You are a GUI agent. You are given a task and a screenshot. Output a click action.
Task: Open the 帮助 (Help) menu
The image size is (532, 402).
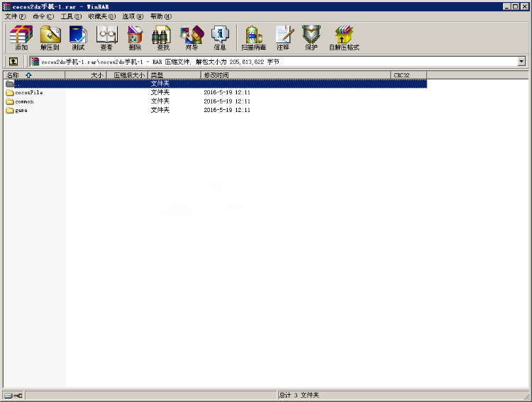click(161, 16)
